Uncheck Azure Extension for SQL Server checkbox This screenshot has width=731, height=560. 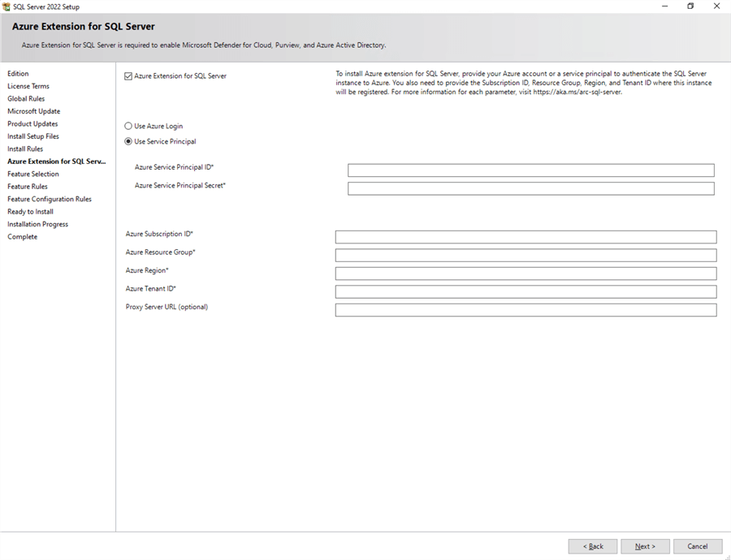click(x=128, y=76)
